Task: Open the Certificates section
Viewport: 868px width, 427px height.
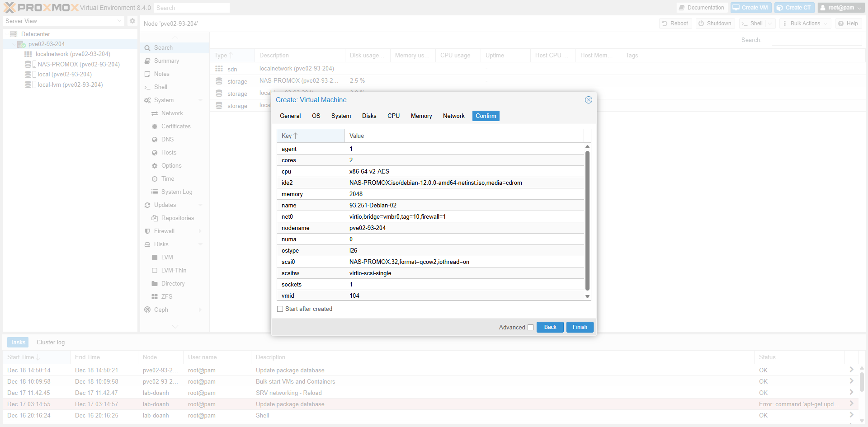Action: 175,126
